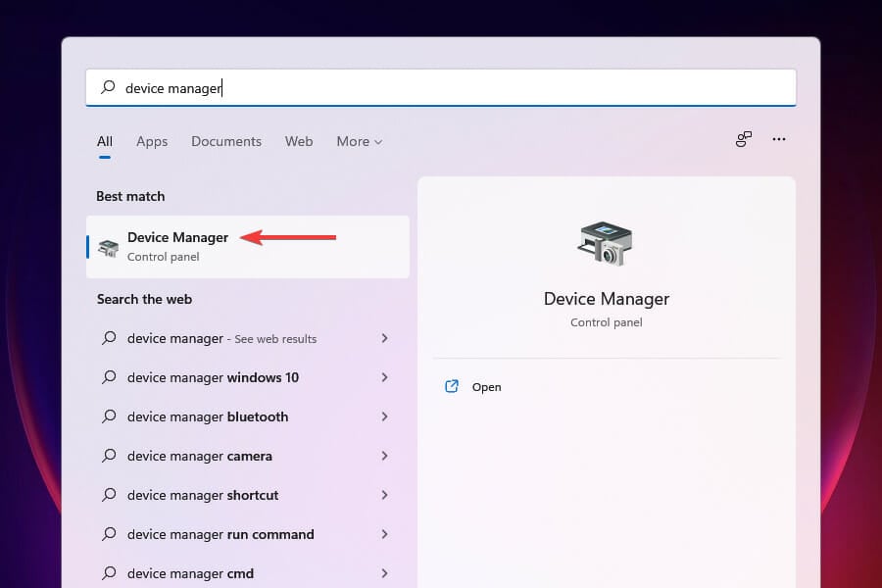Open the search options people icon
Screen dimensions: 882x588
click(744, 140)
